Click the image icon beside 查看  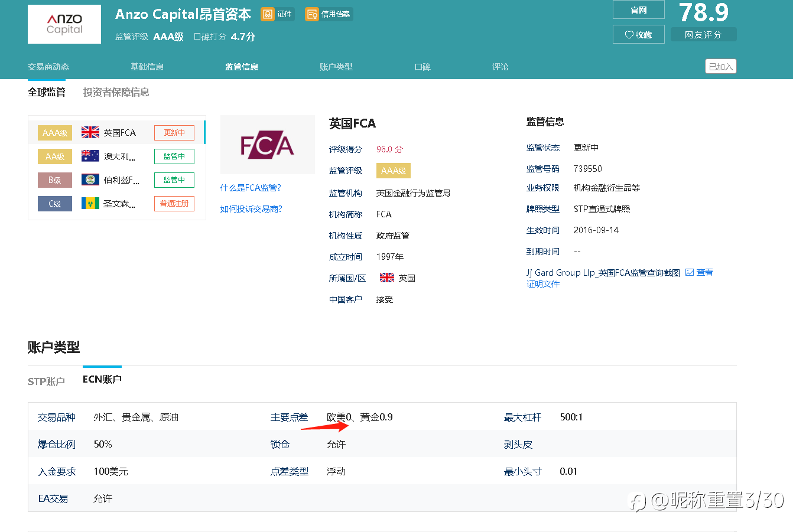click(690, 272)
